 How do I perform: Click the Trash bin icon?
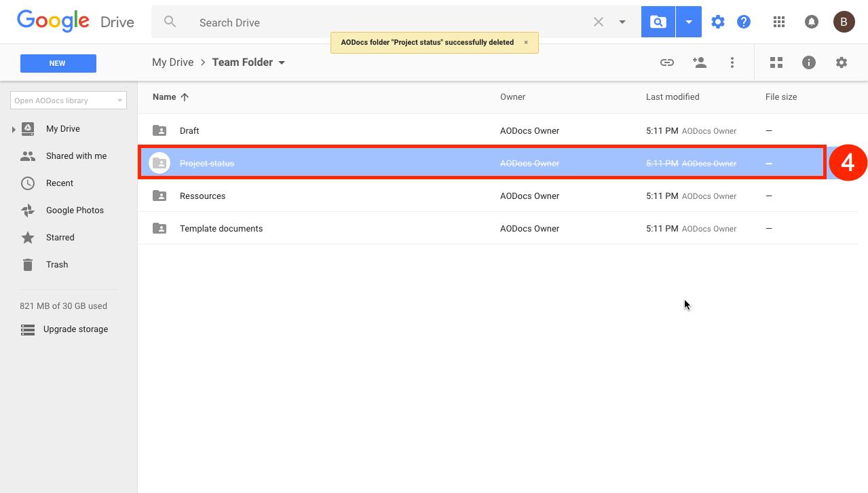pyautogui.click(x=28, y=265)
